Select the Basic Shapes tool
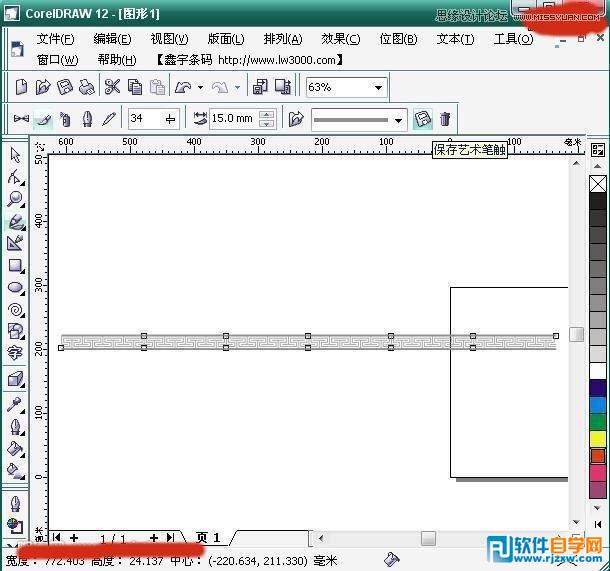The image size is (610, 571). click(15, 331)
